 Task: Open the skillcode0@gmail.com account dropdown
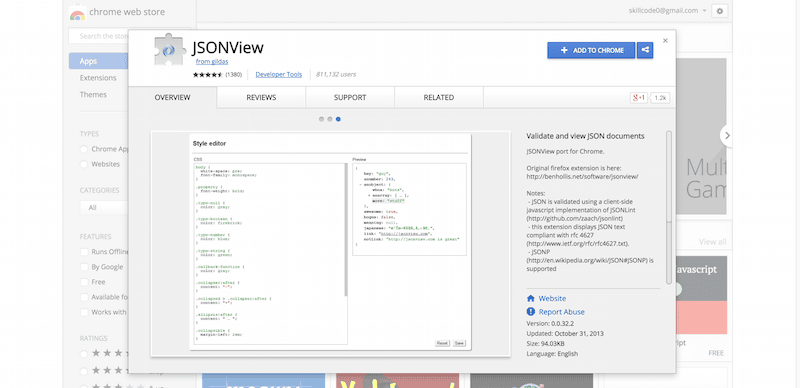(668, 11)
